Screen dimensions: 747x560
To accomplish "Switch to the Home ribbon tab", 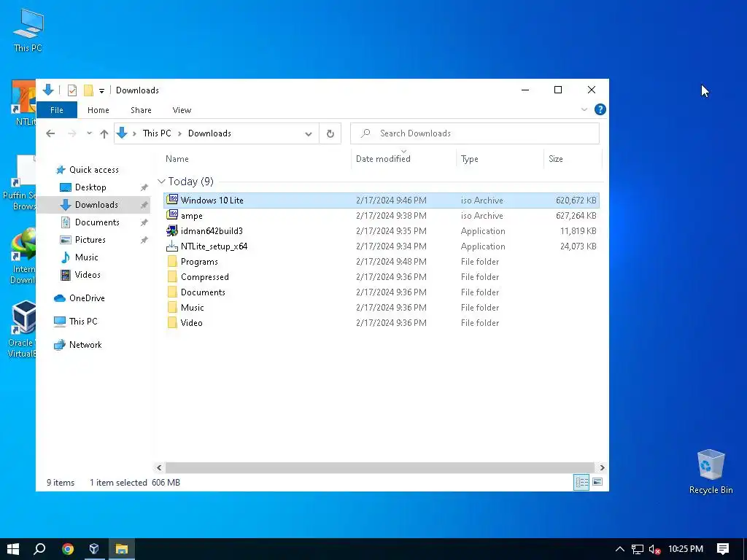I will point(98,110).
